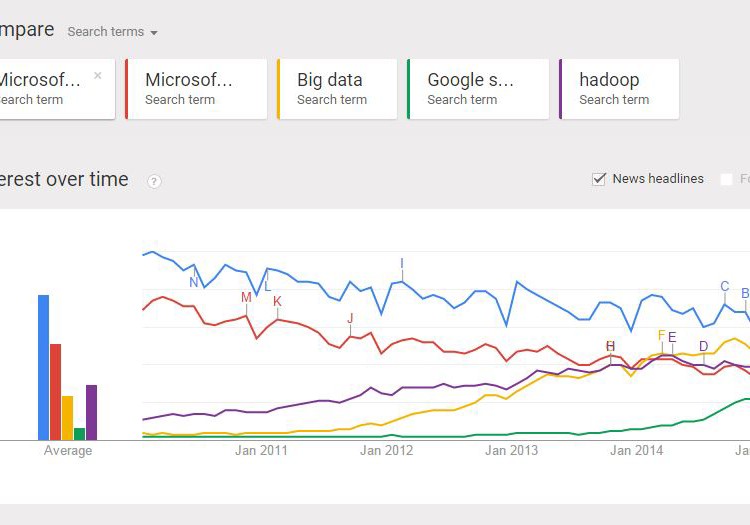Click headline marker I on blue line

click(402, 265)
